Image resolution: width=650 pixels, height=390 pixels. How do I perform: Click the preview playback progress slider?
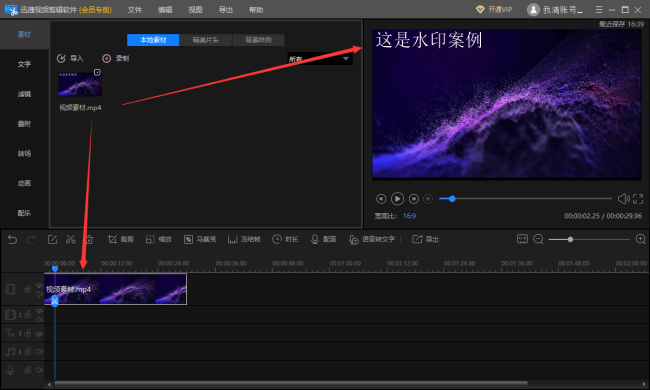[525, 199]
